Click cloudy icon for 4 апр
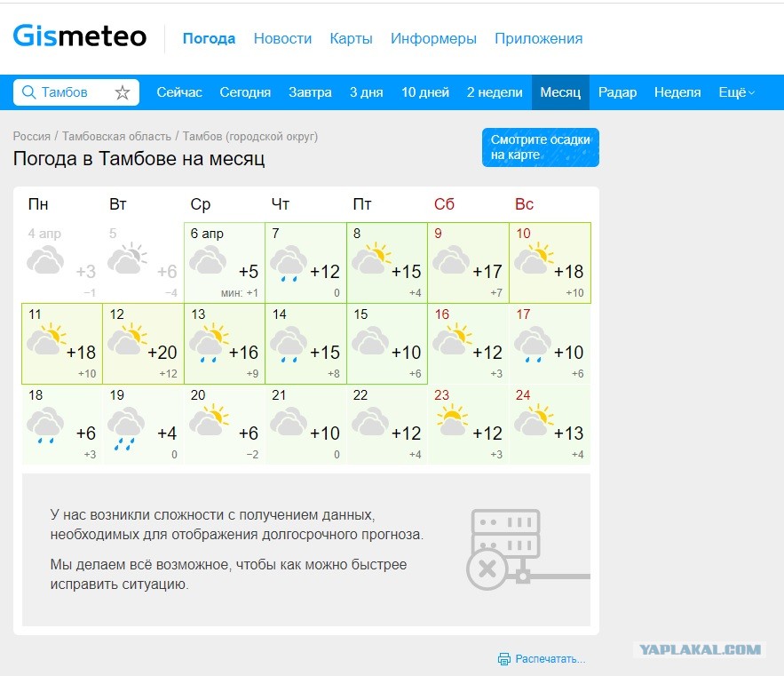Viewport: 784px width, 676px height. [45, 260]
